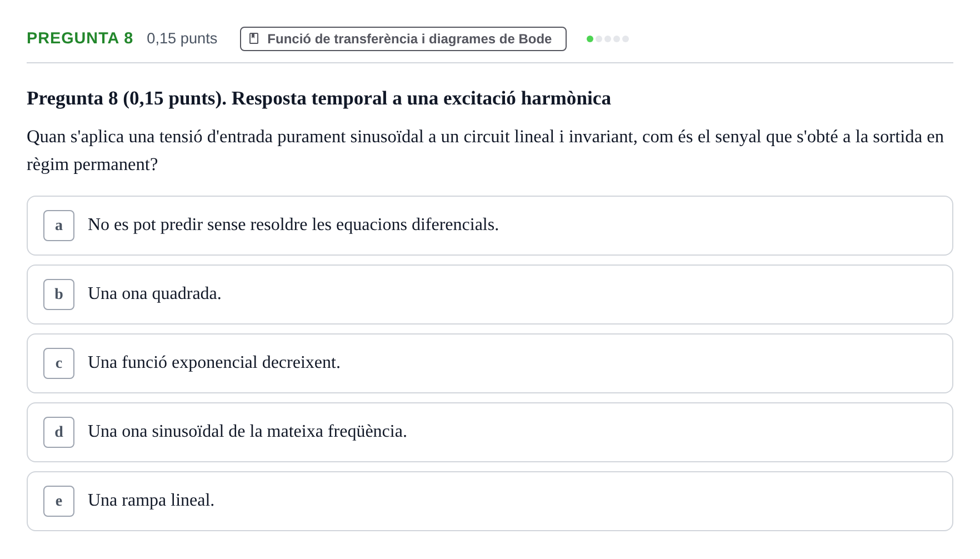
Task: Click the '0,15 punts' score label
Action: point(182,38)
